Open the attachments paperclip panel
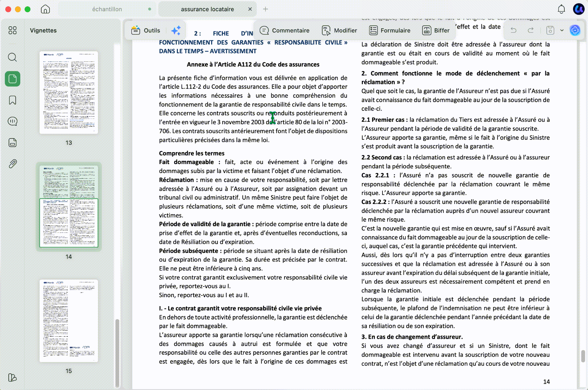 12,164
